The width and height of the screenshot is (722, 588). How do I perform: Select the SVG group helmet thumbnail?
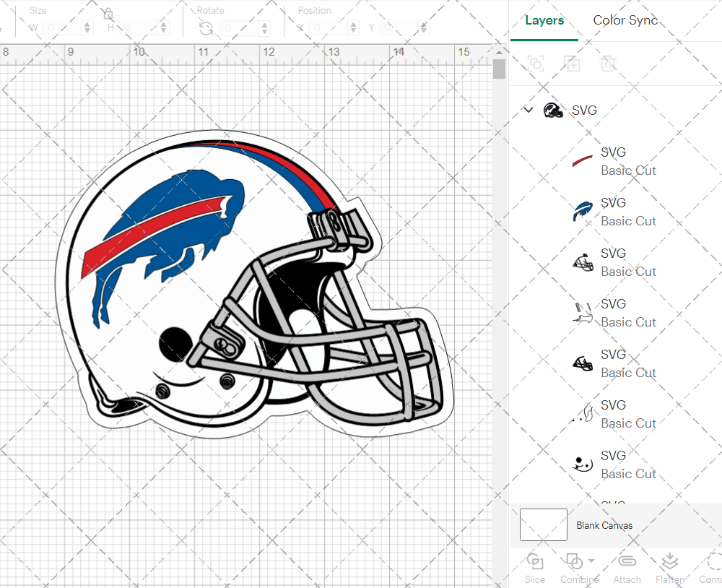click(553, 110)
